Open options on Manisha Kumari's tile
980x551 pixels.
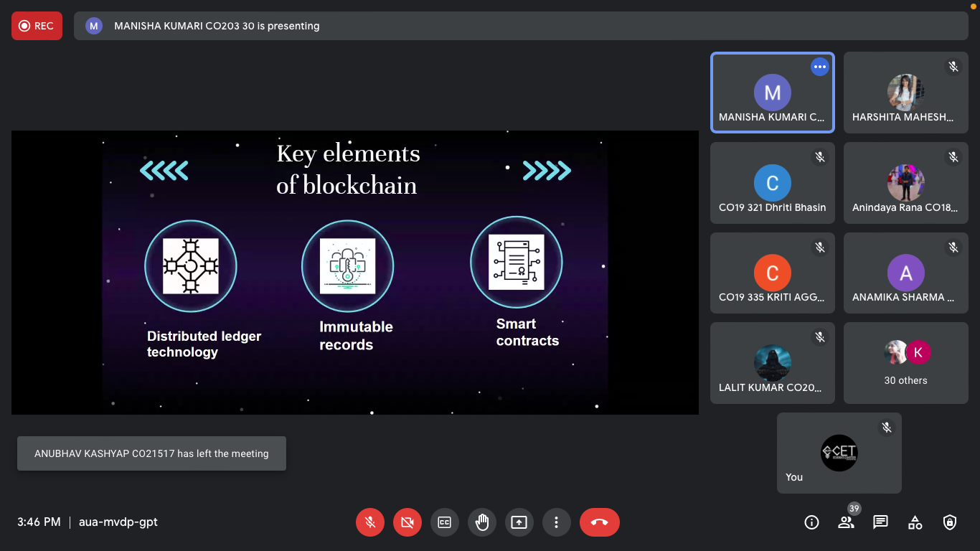(820, 67)
